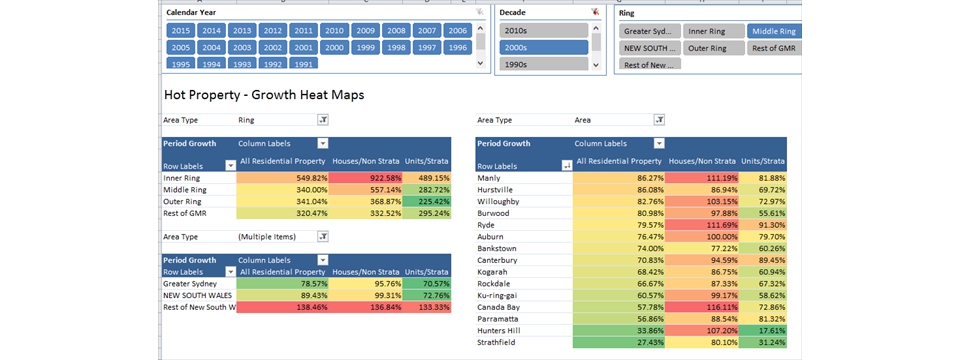960x360 pixels.
Task: Open Row Labels dropdown in Ring table
Action: pos(230,165)
